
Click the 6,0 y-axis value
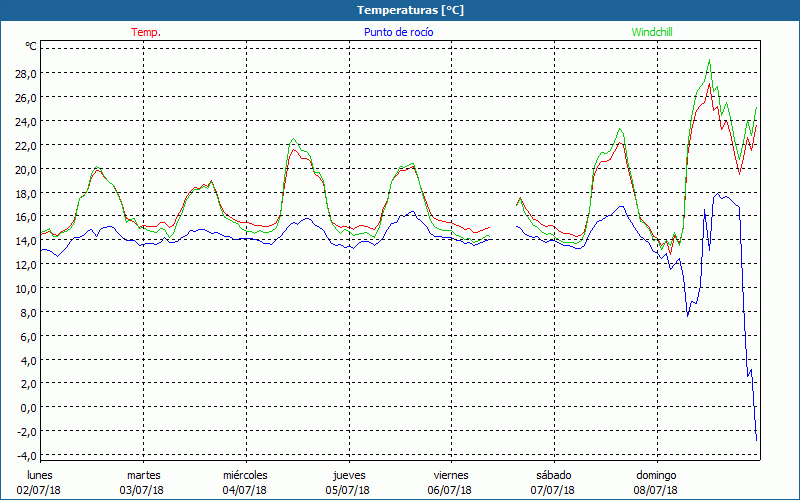pos(29,337)
